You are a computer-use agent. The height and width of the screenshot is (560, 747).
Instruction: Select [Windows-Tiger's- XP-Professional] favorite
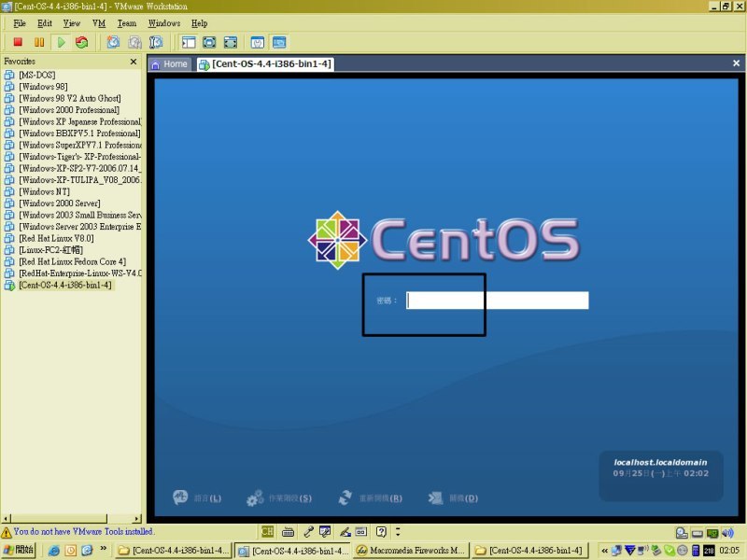tap(80, 156)
